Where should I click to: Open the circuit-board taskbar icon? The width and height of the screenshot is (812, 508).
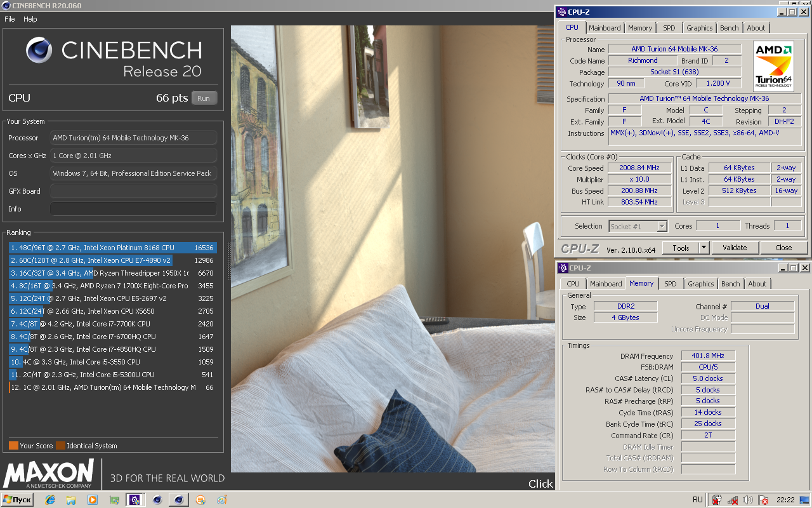coord(114,500)
